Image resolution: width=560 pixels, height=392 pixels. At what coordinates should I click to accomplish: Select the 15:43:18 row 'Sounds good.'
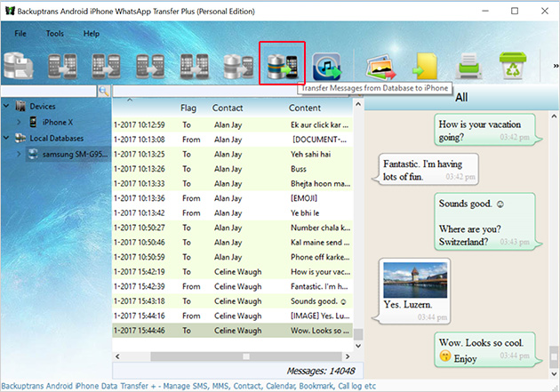coord(233,301)
